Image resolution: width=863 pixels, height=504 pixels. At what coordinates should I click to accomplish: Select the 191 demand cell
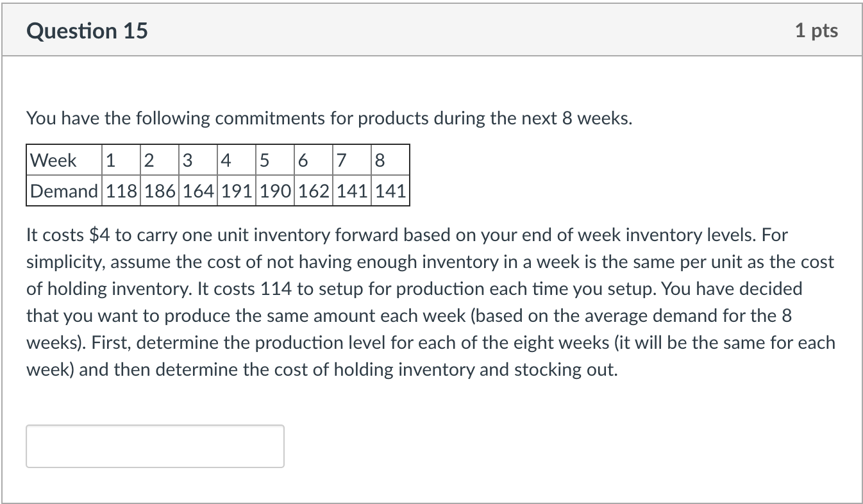237,190
